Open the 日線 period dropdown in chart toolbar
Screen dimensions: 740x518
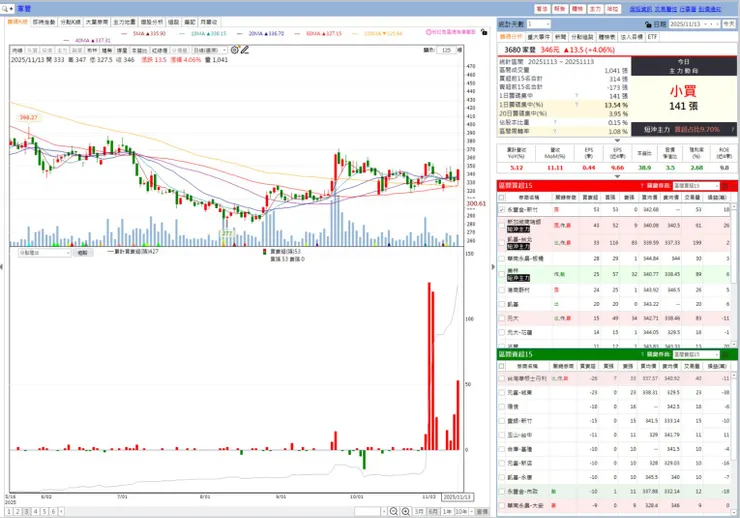(210, 50)
